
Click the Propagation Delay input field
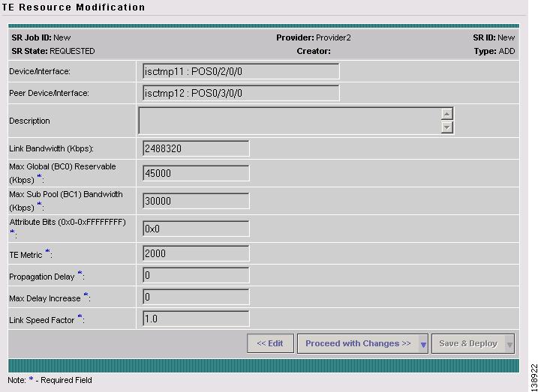196,275
